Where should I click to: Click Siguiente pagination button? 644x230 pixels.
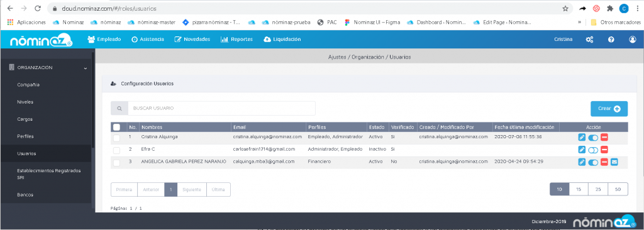pyautogui.click(x=192, y=190)
